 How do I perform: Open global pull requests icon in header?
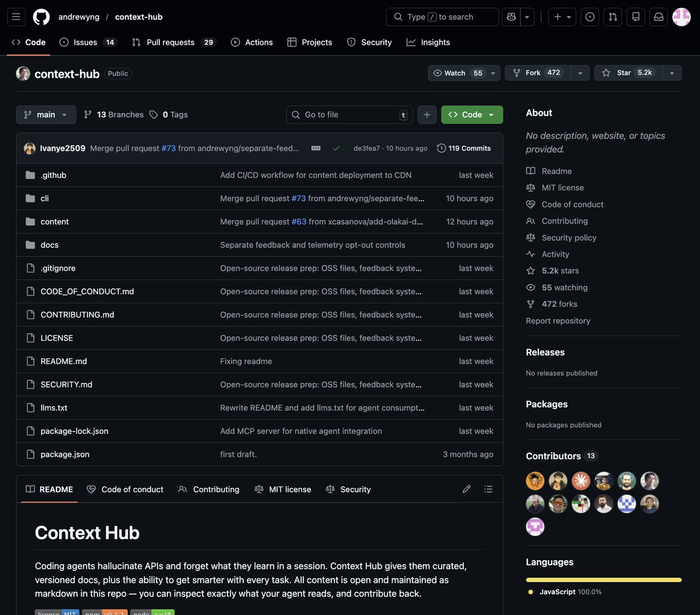[613, 17]
